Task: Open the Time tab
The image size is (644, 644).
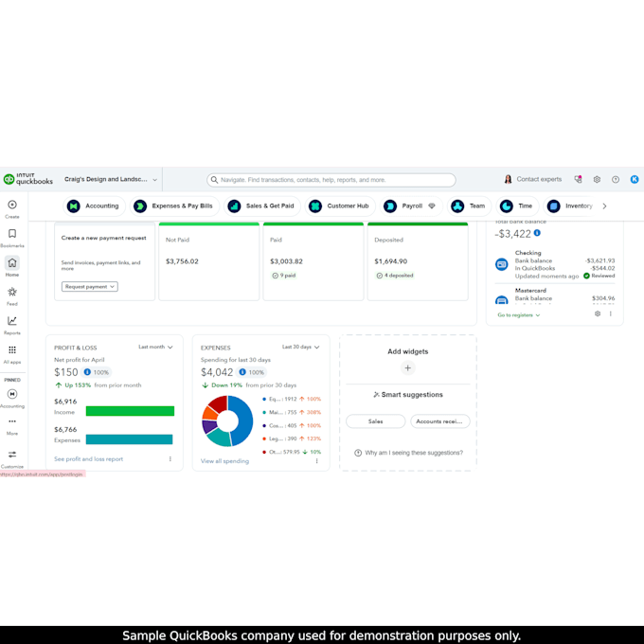Action: click(517, 206)
